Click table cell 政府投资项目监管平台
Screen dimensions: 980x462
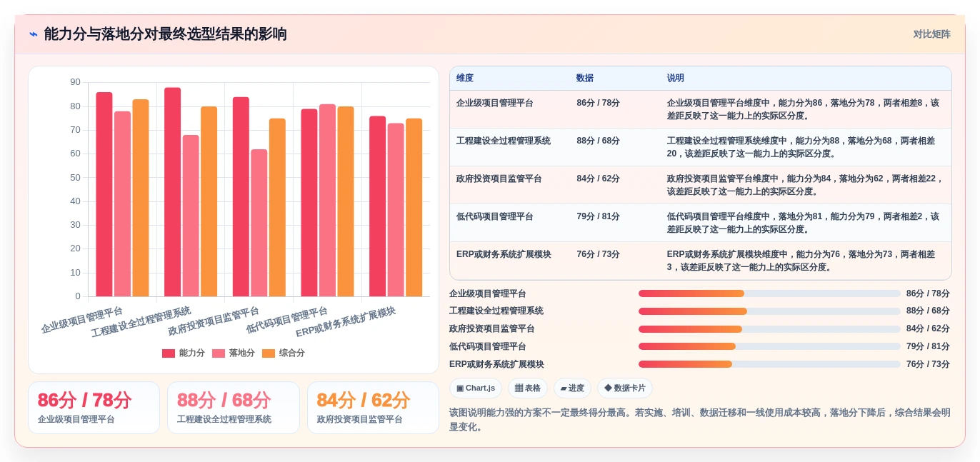[499, 179]
